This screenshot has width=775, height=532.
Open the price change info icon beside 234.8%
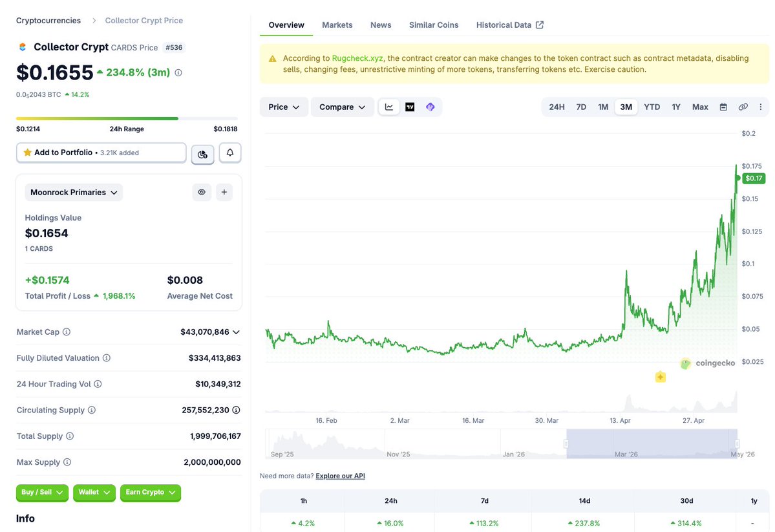point(178,72)
